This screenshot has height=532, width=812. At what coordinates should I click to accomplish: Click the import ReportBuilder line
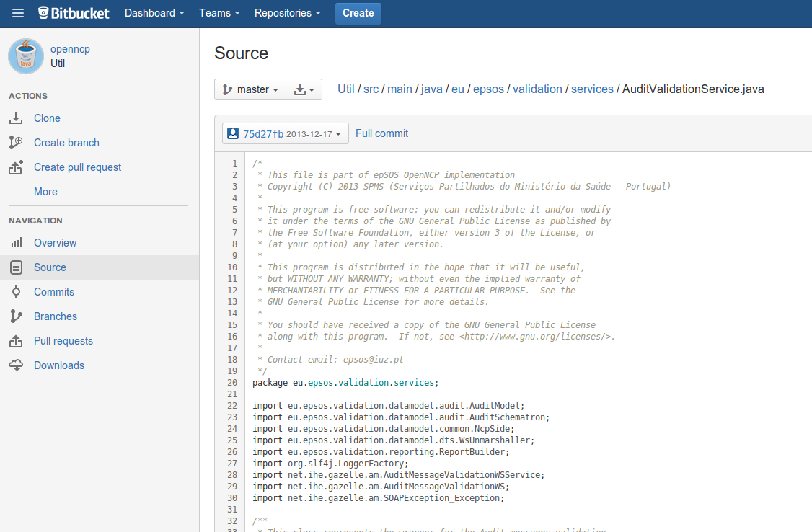[381, 452]
